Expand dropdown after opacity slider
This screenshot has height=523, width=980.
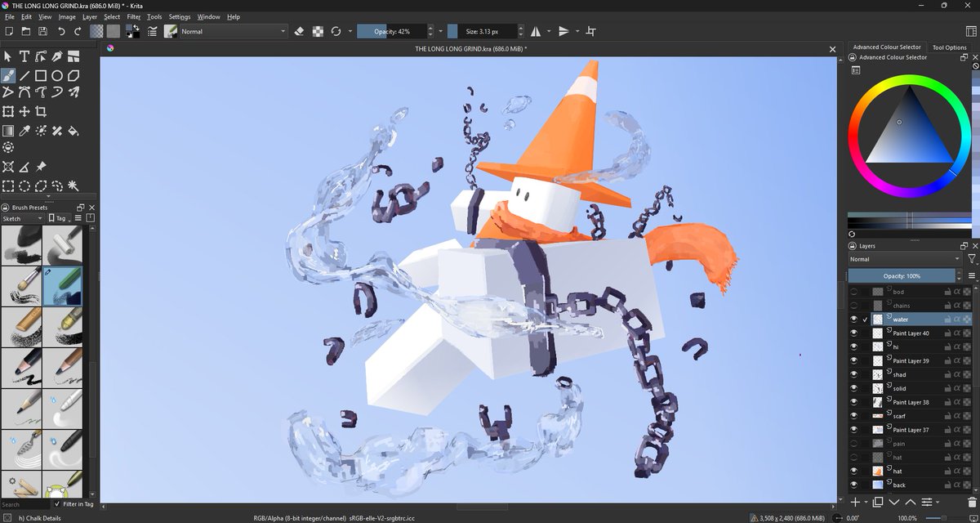click(x=442, y=31)
